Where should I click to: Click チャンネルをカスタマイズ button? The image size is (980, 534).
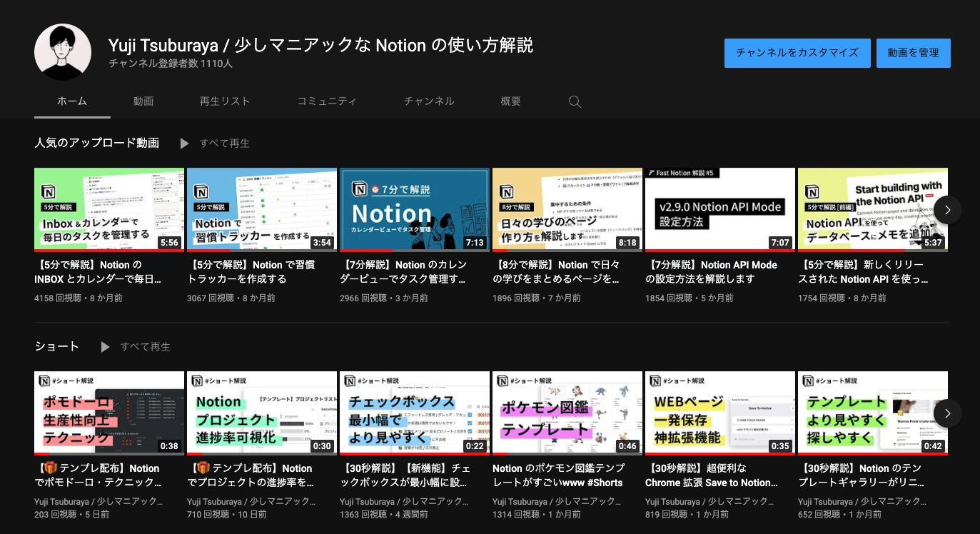pos(797,53)
